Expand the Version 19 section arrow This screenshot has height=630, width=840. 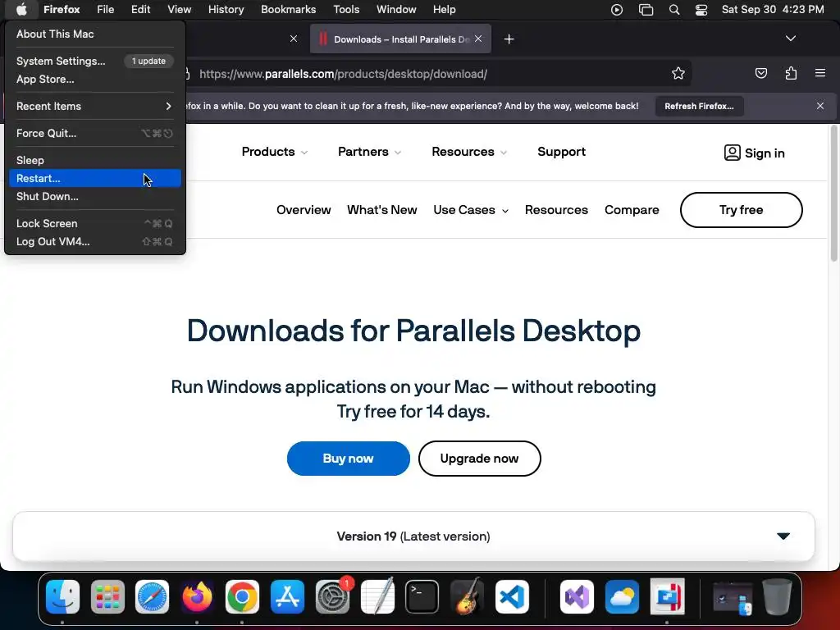tap(783, 536)
